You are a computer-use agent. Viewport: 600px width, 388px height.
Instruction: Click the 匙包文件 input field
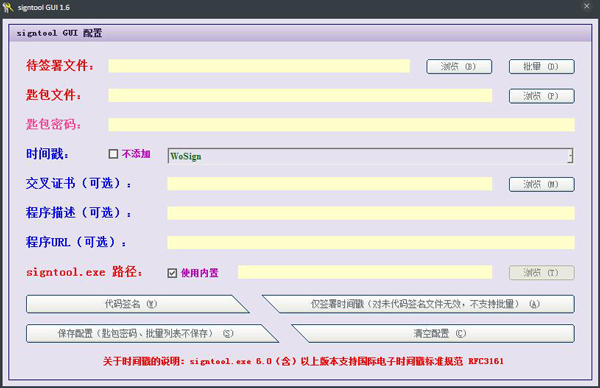(300, 96)
